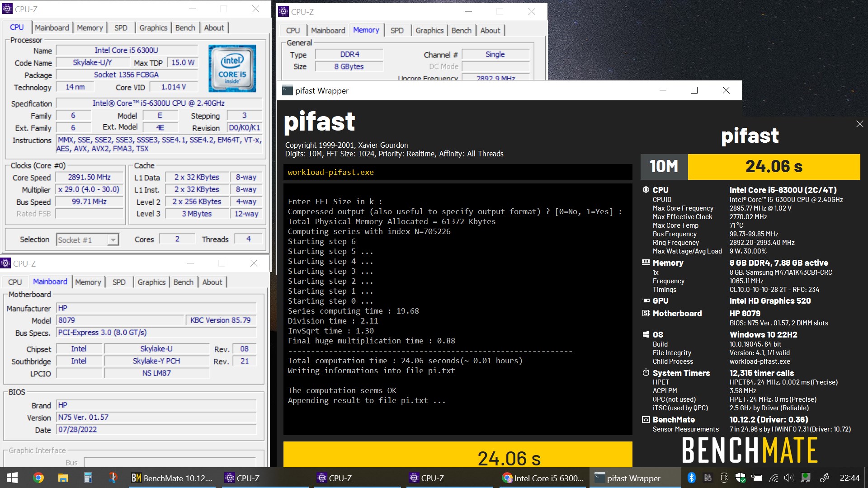Screen dimensions: 868x488
Task: Open the Intel Core i5 6300 Chrome taskbar item
Action: pos(542,478)
